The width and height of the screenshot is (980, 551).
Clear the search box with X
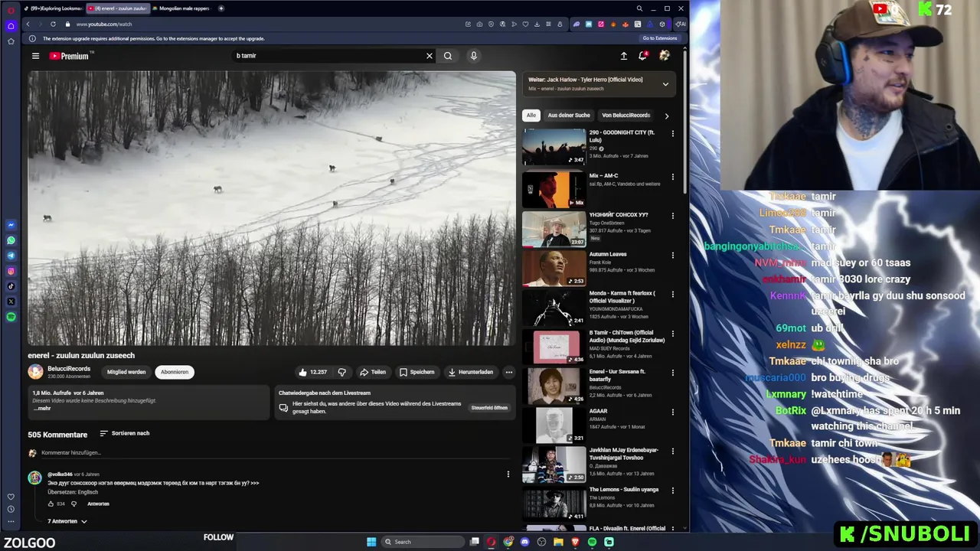tap(430, 56)
